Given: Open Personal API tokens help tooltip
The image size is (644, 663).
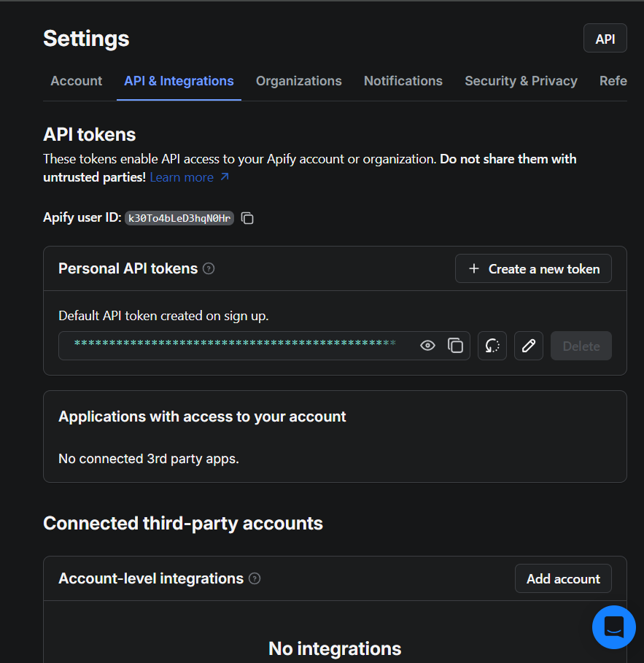Looking at the screenshot, I should point(209,268).
